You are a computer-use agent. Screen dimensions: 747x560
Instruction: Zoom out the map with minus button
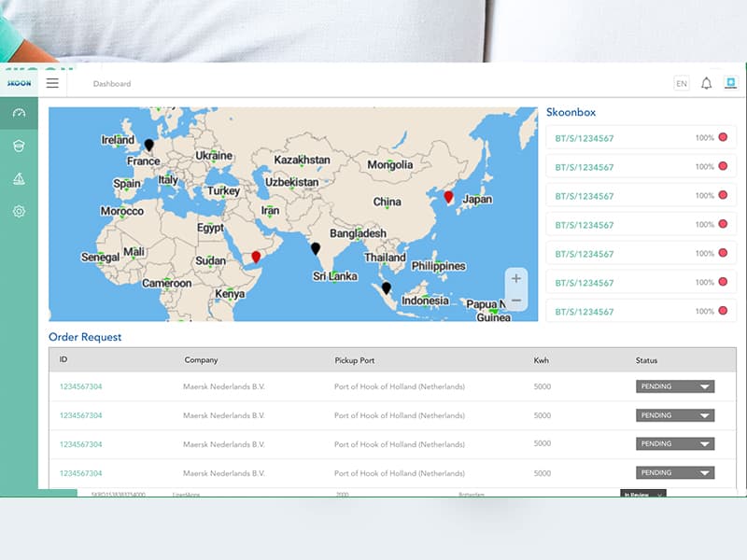click(516, 301)
